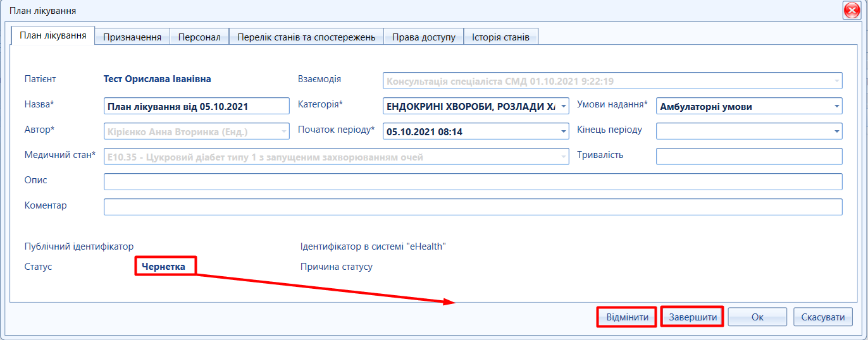Click the Назва input field
868x340 pixels.
(x=197, y=106)
